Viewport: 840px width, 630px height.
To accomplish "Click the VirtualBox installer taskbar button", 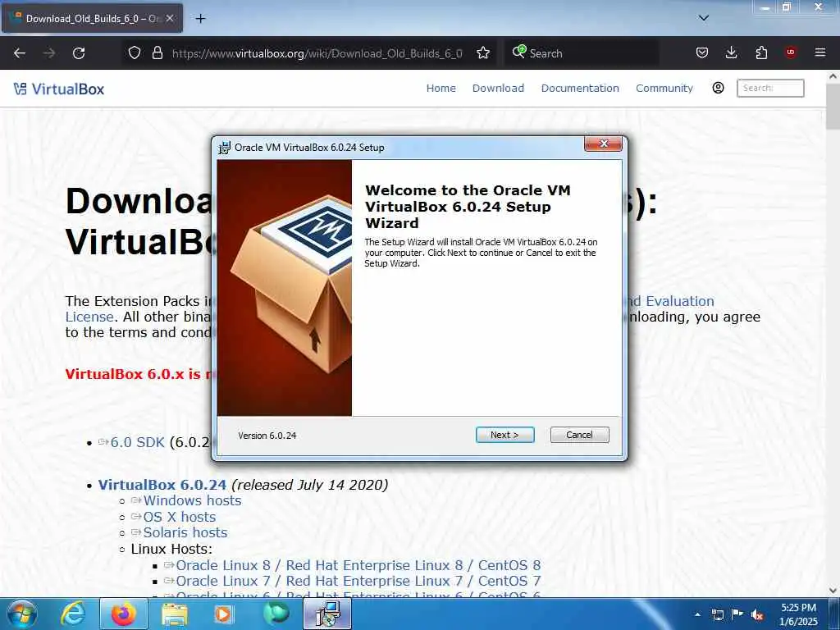I will click(327, 614).
